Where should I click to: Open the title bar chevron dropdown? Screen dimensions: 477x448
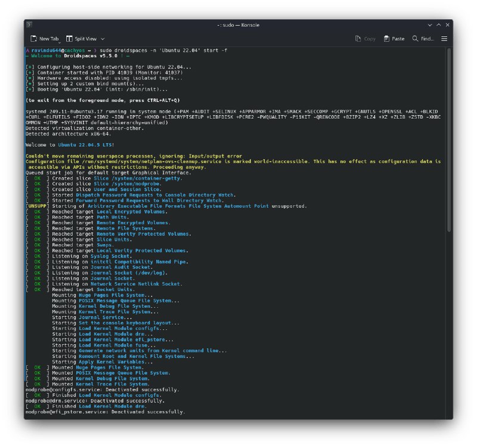[x=430, y=25]
